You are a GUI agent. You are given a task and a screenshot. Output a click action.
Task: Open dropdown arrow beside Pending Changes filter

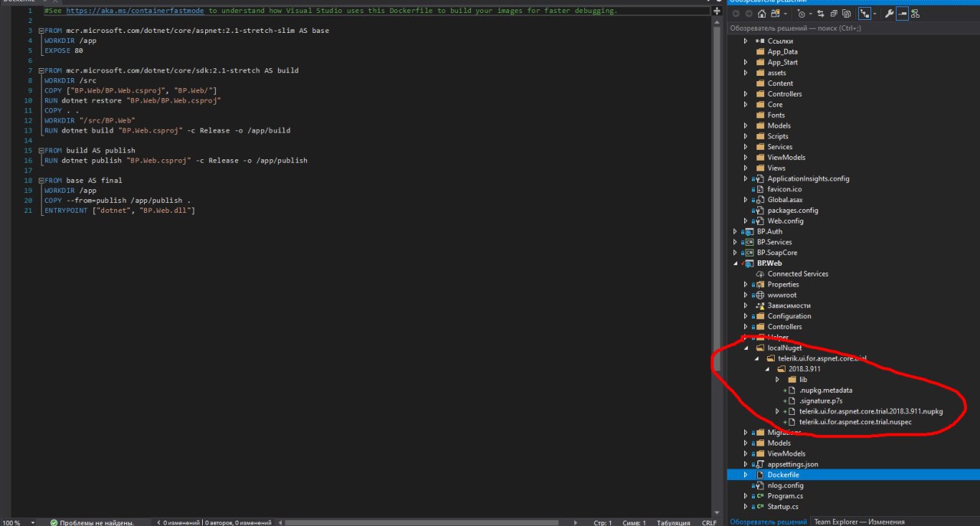point(810,14)
